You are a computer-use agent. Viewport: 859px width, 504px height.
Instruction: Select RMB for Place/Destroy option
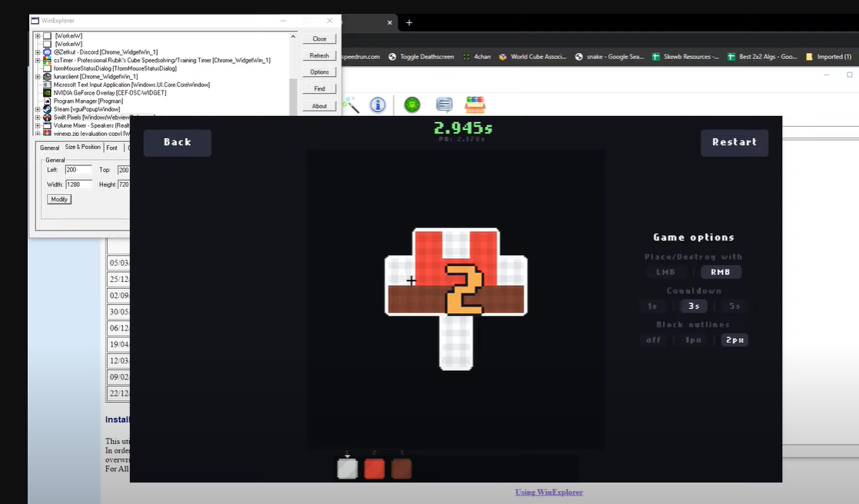pos(721,272)
